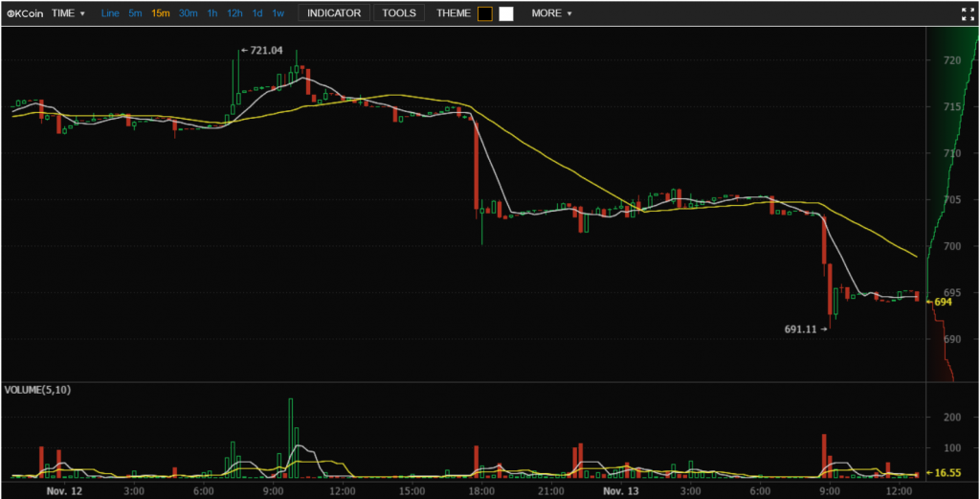Click the current price 694 label
The height and width of the screenshot is (499, 980).
click(x=943, y=302)
